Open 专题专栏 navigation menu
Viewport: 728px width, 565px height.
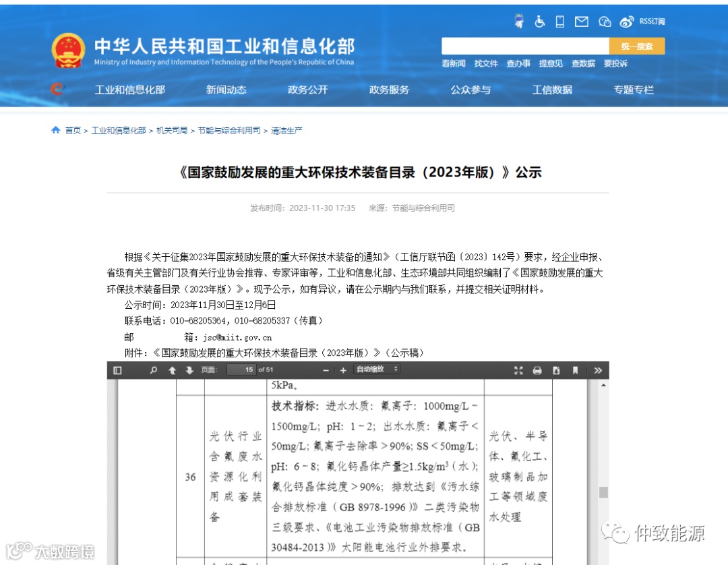633,90
